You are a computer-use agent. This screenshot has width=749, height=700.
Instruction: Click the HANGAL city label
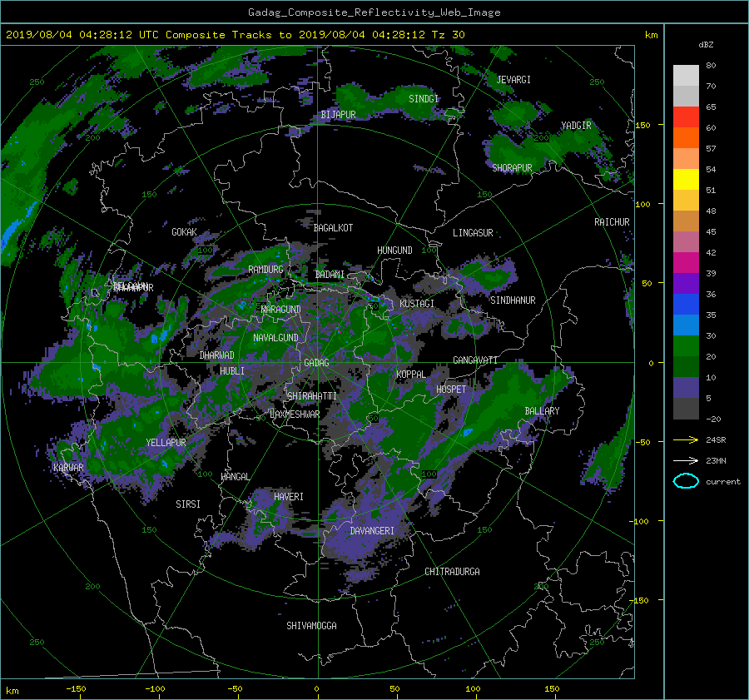point(235,477)
